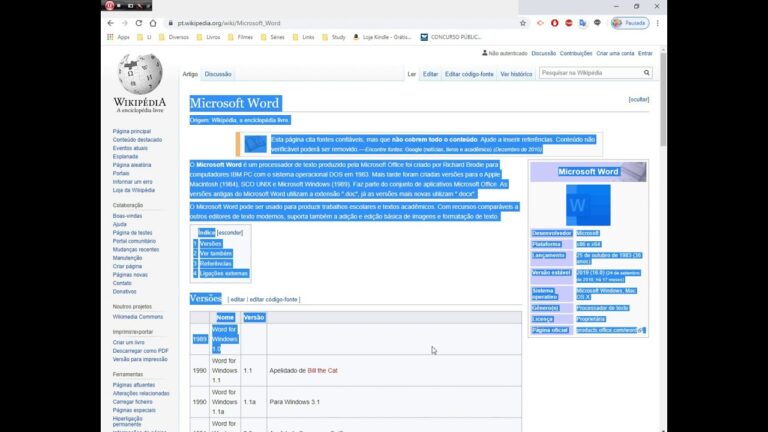Hide the banner via ocultar

(x=639, y=99)
